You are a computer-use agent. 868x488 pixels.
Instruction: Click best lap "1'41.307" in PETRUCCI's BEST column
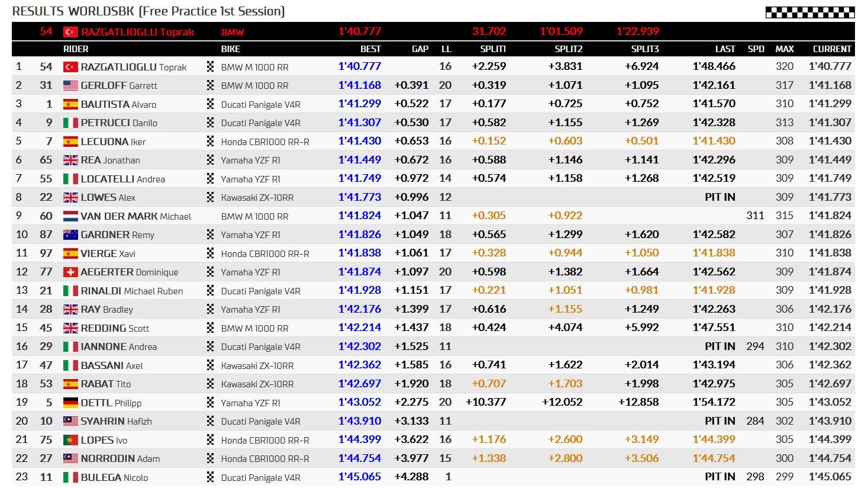pos(360,123)
